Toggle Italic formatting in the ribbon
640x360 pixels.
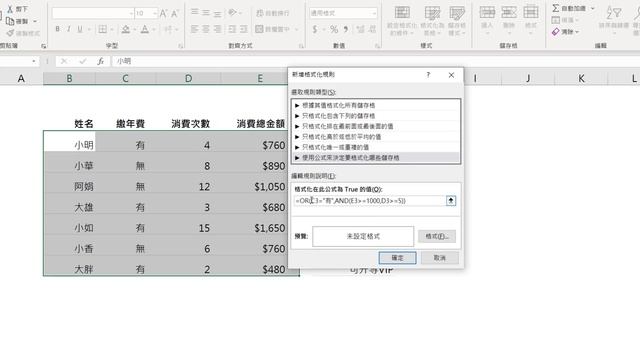pos(69,29)
